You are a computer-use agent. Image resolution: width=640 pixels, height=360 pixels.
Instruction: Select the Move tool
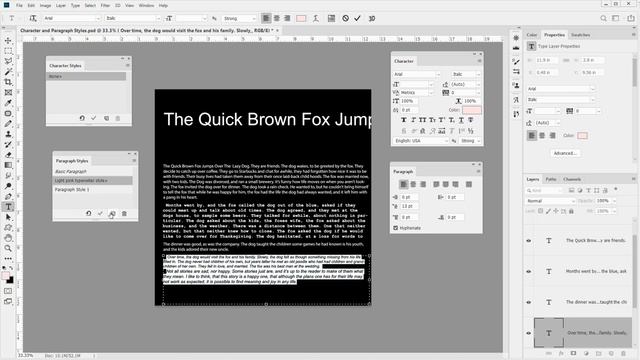[x=8, y=40]
